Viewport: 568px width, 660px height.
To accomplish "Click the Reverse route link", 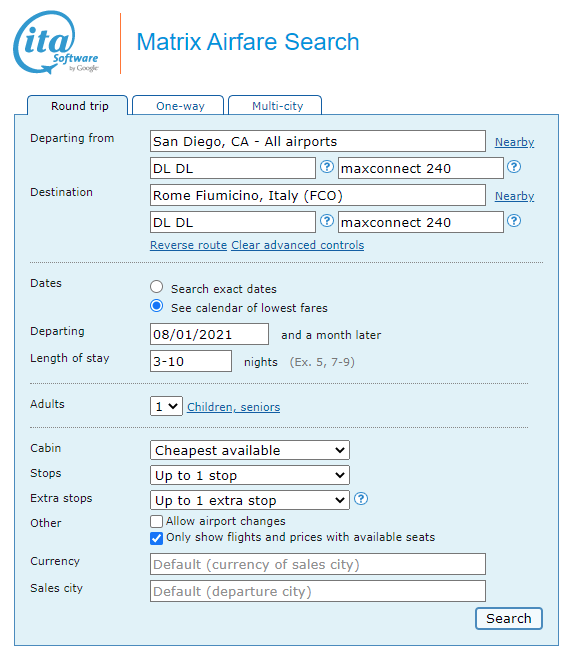I will (x=189, y=245).
